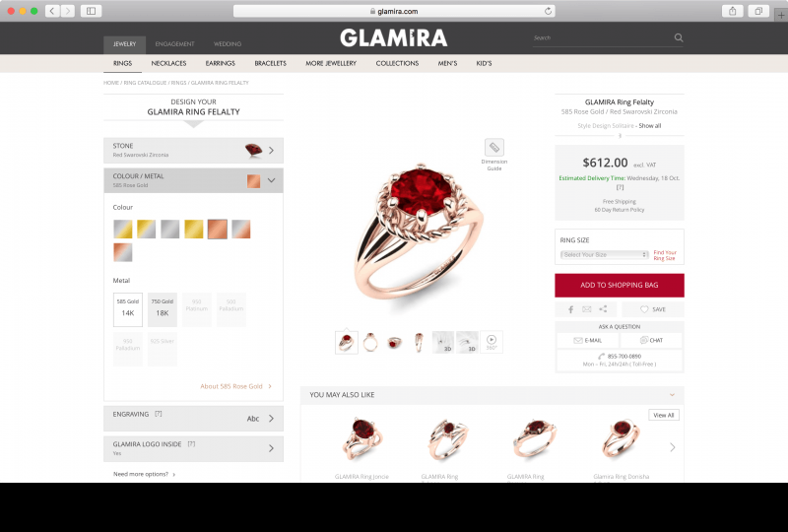Expand the ENGRAVING section

[193, 419]
